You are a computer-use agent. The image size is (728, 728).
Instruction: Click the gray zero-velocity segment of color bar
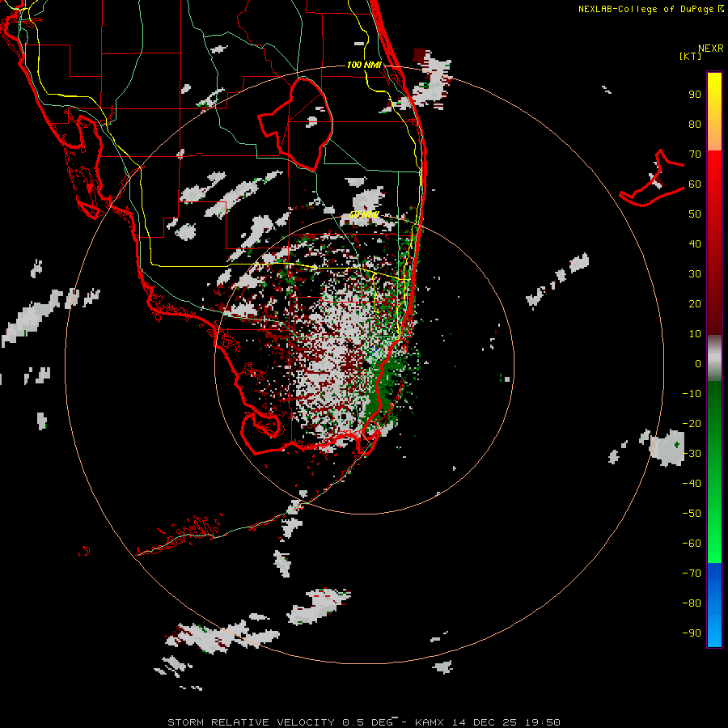click(714, 358)
